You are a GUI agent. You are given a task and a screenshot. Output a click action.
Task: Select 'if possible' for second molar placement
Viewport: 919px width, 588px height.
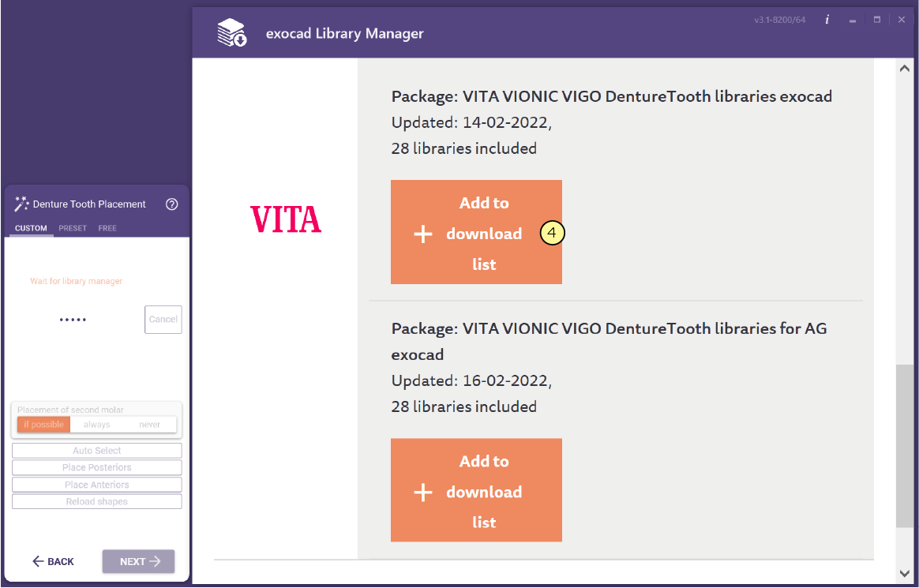44,425
